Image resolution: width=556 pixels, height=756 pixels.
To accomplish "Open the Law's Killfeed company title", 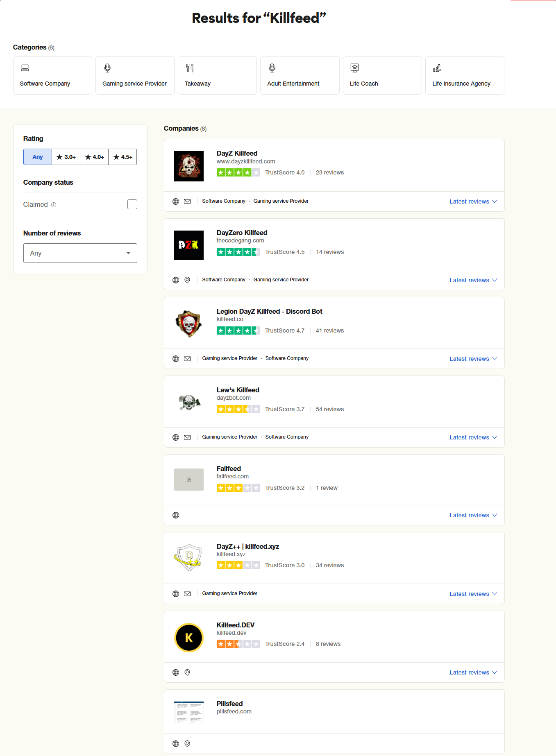I will coord(238,390).
